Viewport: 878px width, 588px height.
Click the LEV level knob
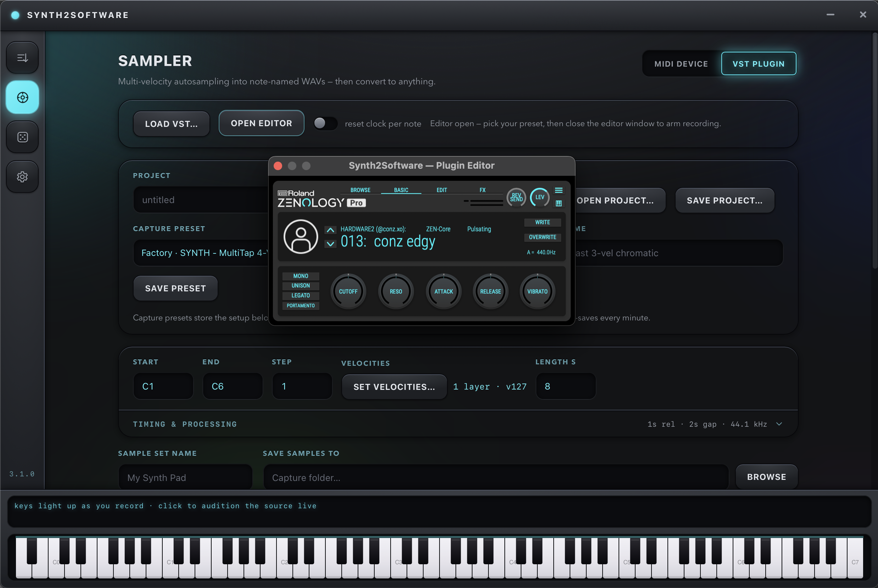click(540, 197)
